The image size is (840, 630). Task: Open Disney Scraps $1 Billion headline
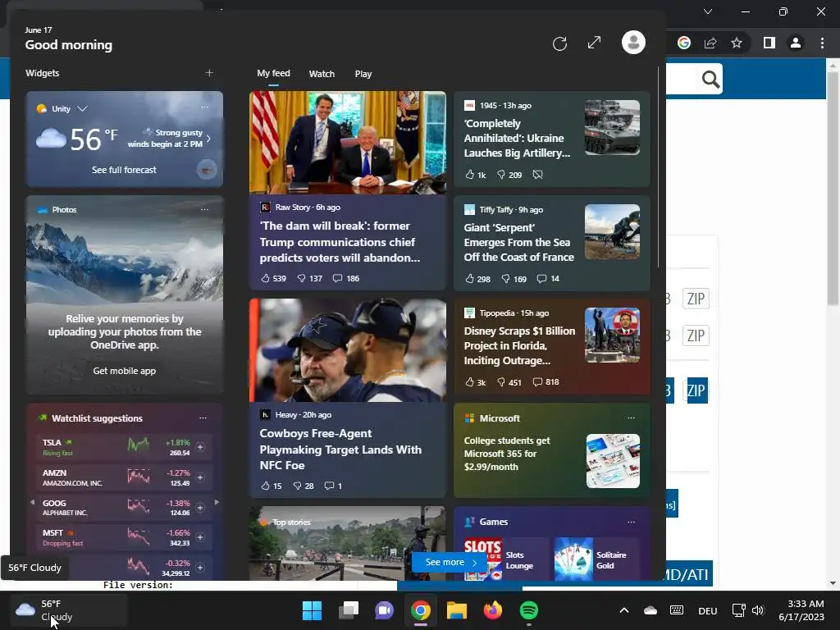point(518,345)
